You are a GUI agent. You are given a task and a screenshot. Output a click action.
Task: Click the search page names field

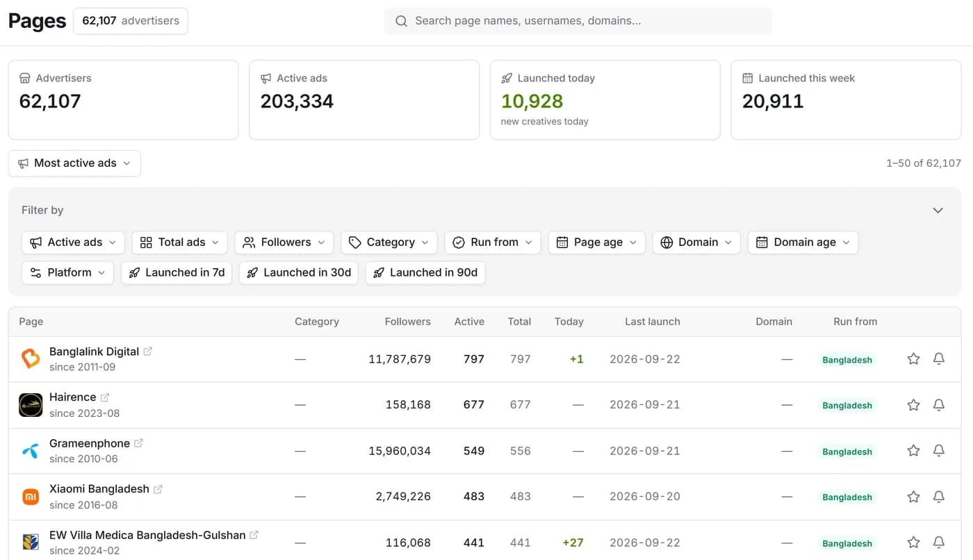coord(578,21)
